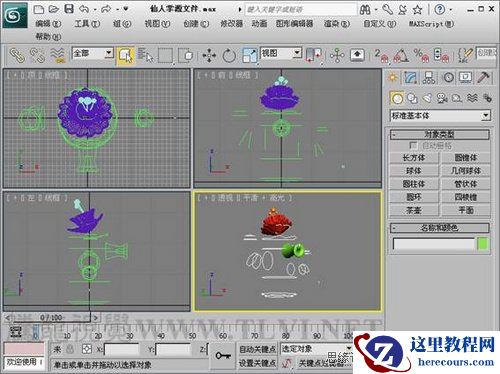Image resolution: width=500 pixels, height=374 pixels.
Task: Toggle the Percent Snap button
Action: click(421, 56)
